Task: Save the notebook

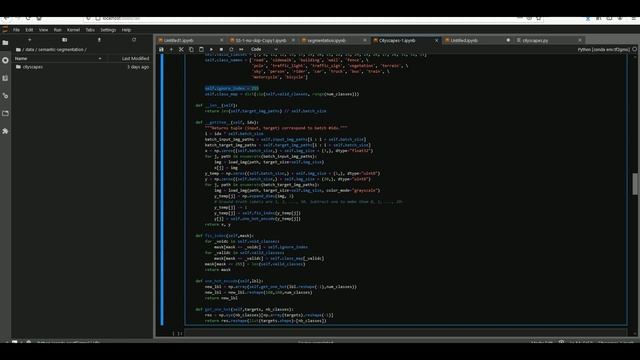Action: tap(161, 49)
